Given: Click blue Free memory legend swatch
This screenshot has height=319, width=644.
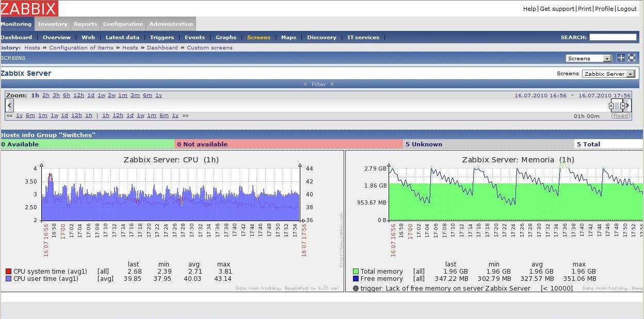Looking at the screenshot, I should click(356, 279).
